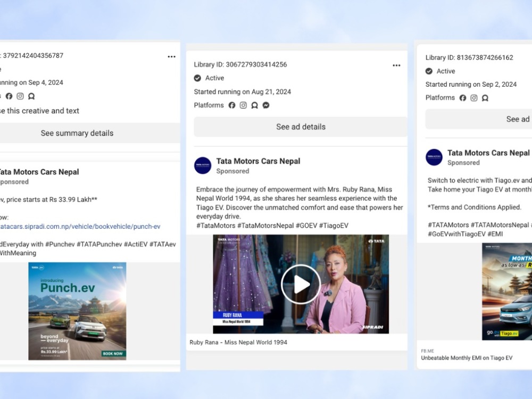Open the Tiago.ev monthly EMI ad image
532x399 pixels.
click(x=507, y=292)
